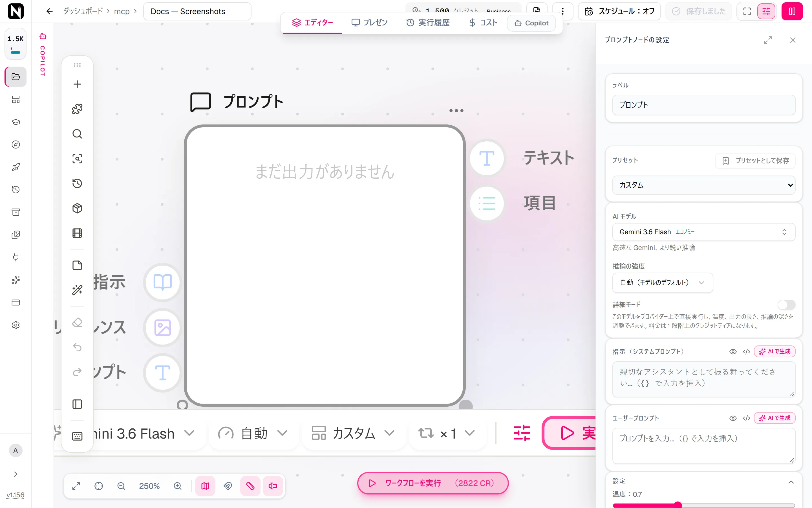Toggle the ruler button in bottom bar
Screen dimensions: 812x508
(250, 486)
